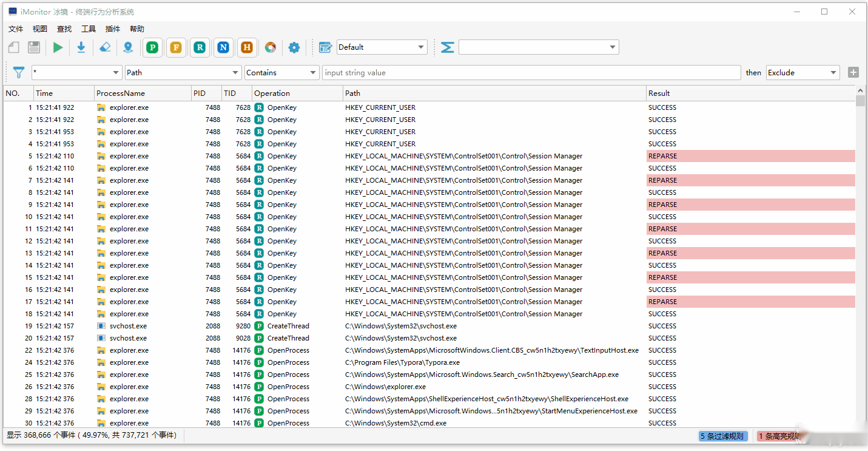
Task: Click the eraser clear-events icon
Action: (105, 47)
